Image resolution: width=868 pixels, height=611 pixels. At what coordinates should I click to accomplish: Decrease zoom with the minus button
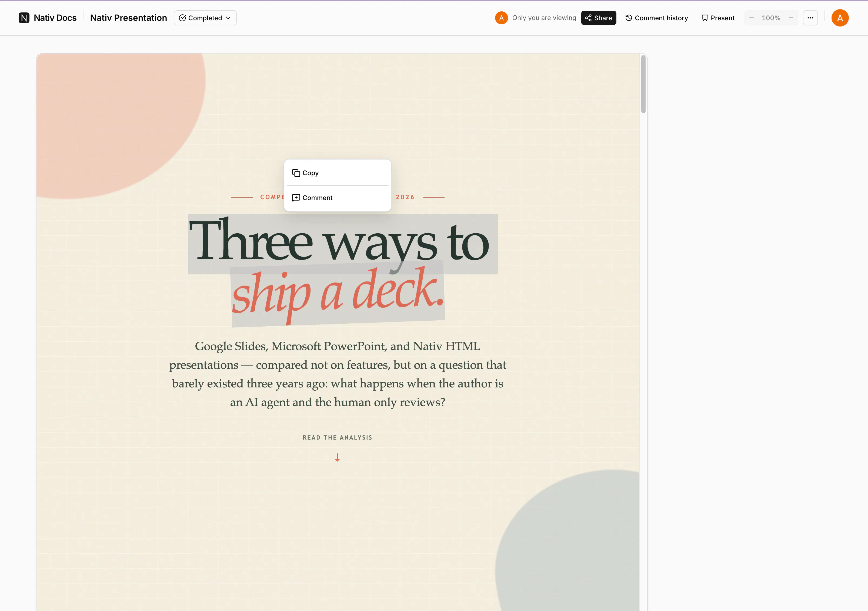pyautogui.click(x=751, y=18)
